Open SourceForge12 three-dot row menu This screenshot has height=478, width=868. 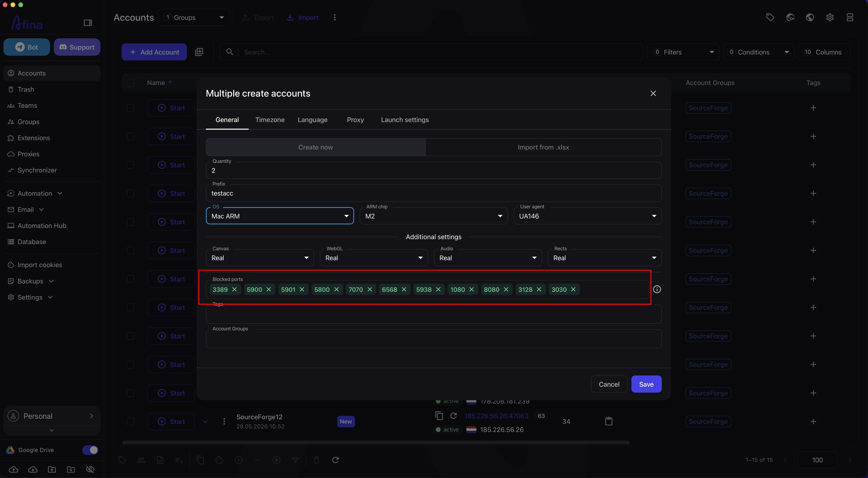pyautogui.click(x=224, y=422)
